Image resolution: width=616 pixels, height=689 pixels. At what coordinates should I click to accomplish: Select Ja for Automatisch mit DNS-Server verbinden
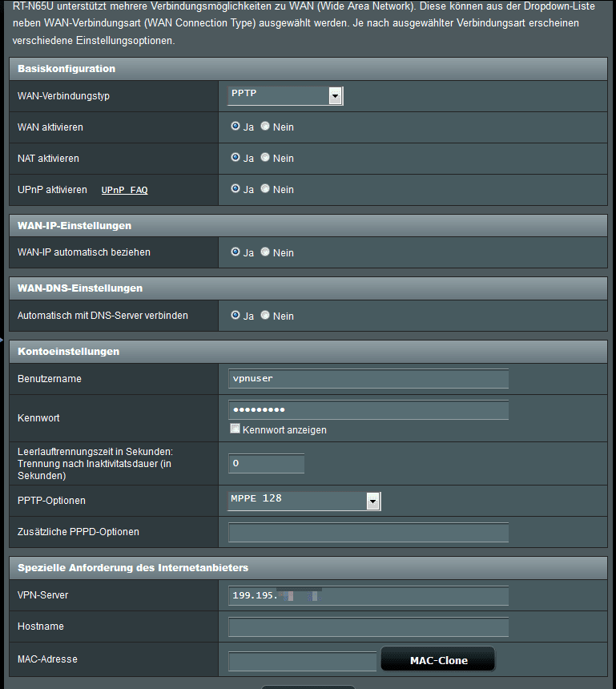pos(236,315)
